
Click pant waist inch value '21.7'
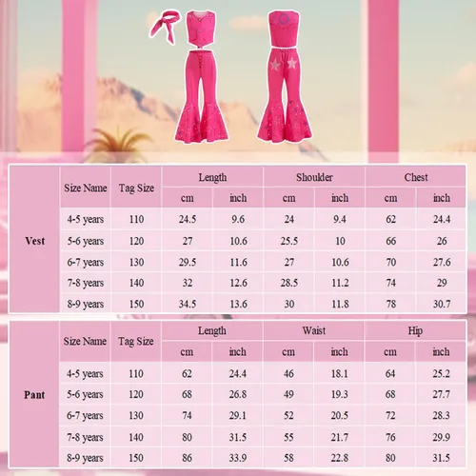click(340, 437)
